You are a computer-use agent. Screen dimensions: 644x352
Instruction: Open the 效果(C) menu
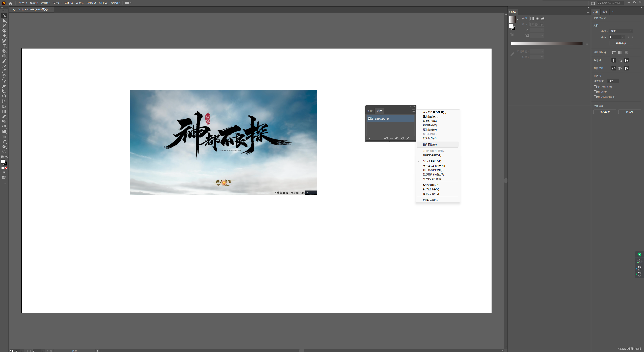pyautogui.click(x=80, y=3)
